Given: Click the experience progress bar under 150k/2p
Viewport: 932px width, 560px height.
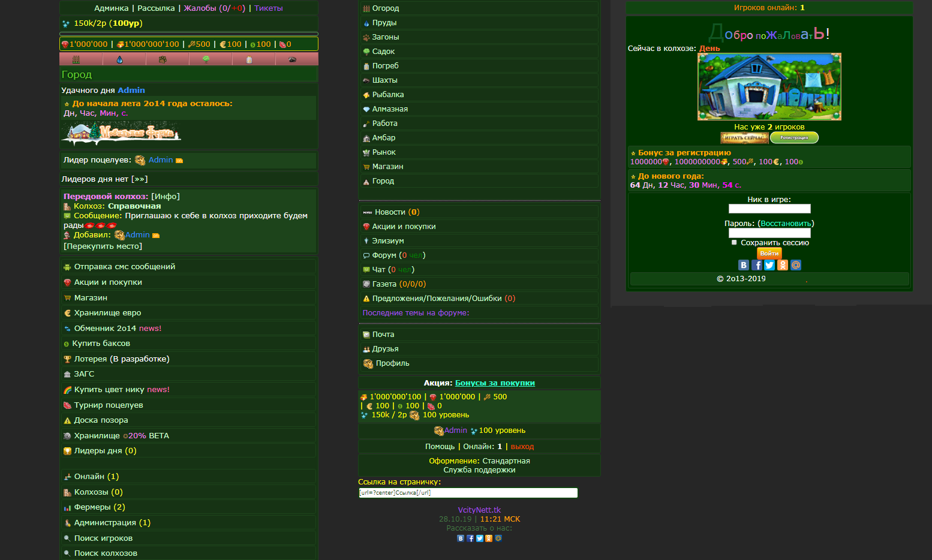Looking at the screenshot, I should pos(189,34).
